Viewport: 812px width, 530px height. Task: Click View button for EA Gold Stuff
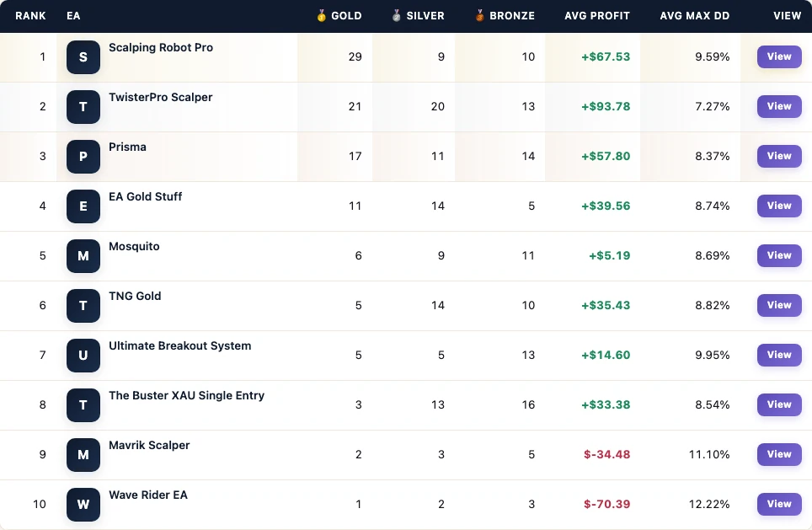pyautogui.click(x=779, y=206)
